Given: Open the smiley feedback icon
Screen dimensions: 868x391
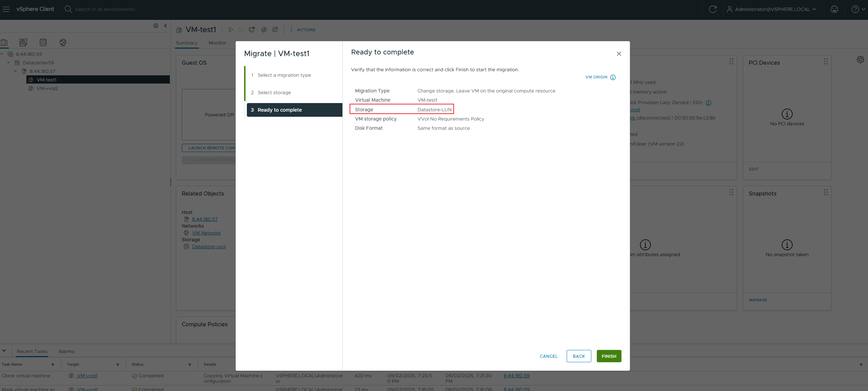Looking at the screenshot, I should (834, 9).
